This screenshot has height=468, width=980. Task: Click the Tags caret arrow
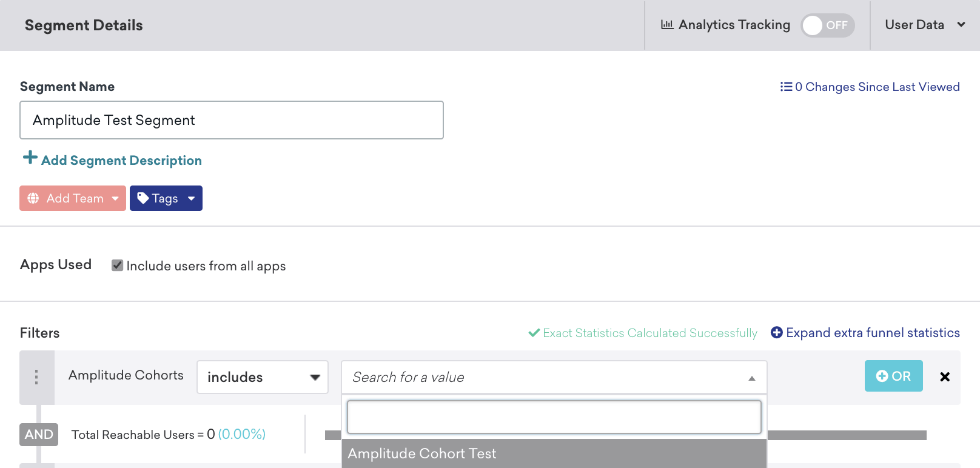point(192,198)
